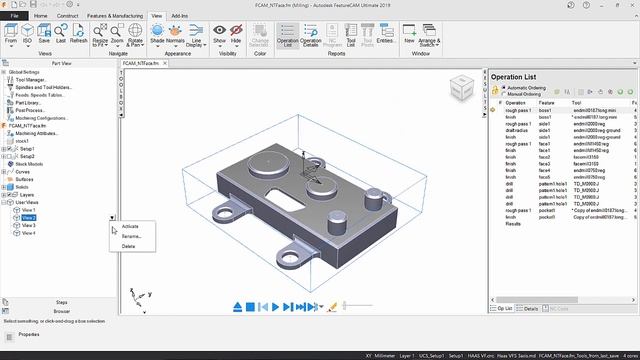Switch to the Home ribbon tab
The image size is (640, 360).
pos(40,16)
